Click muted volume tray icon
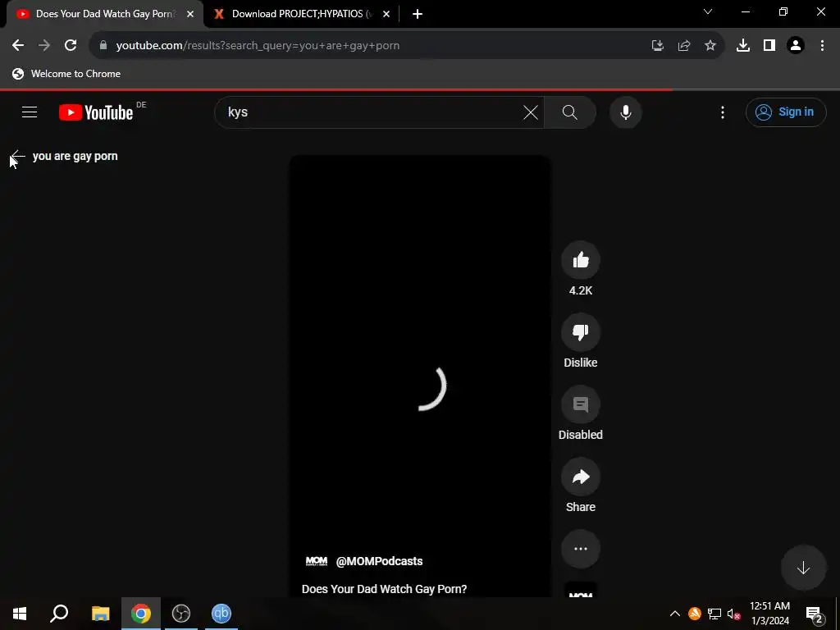Viewport: 840px width, 630px height. pyautogui.click(x=733, y=614)
